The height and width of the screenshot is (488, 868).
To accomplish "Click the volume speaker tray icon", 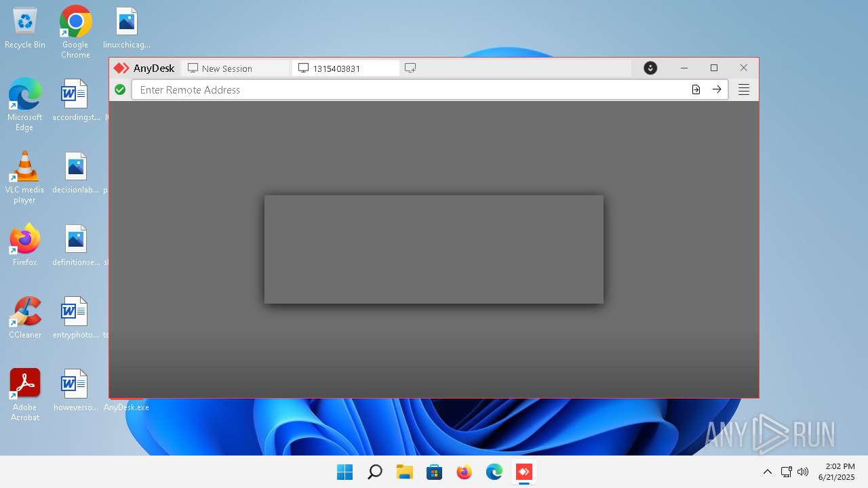I will (x=803, y=472).
